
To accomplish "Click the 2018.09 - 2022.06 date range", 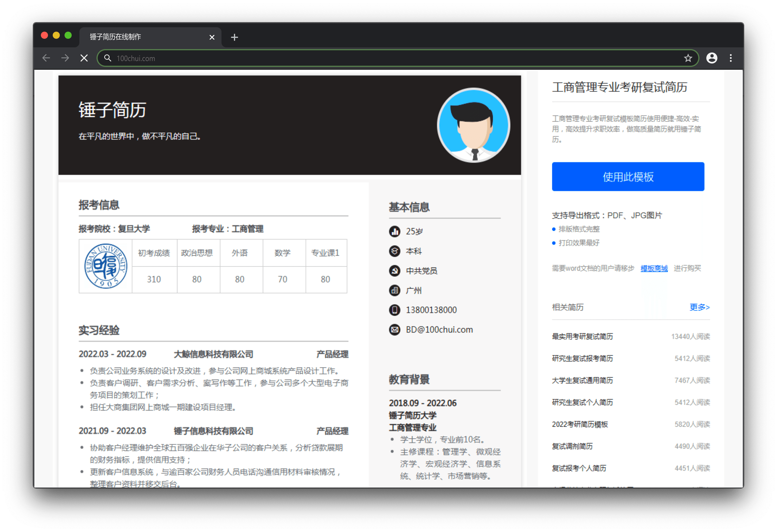I will point(423,403).
